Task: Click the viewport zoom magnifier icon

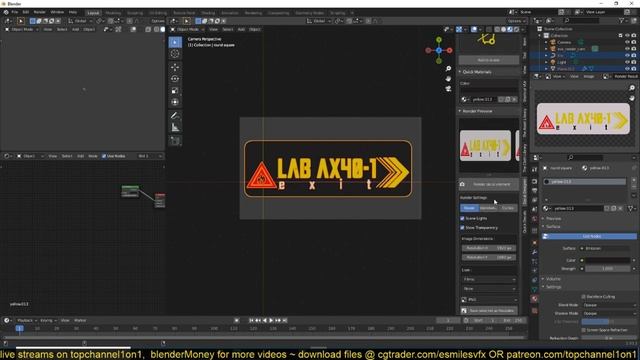Action: [448, 69]
